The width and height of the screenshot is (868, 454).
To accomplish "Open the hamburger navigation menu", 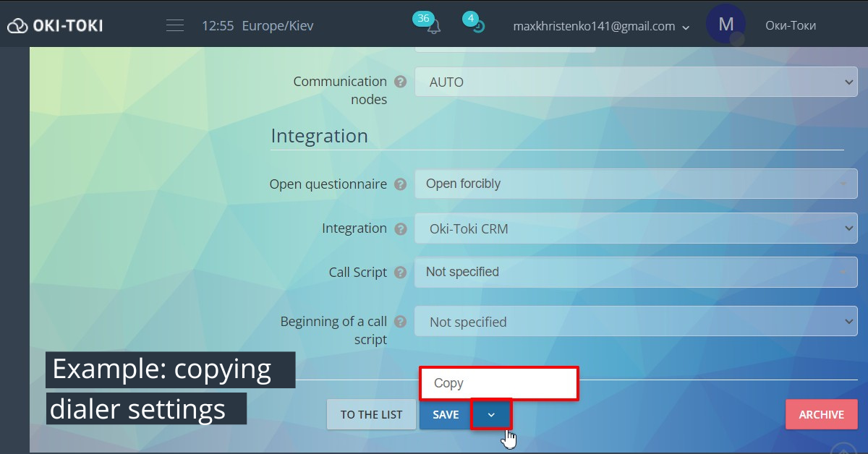I will (174, 26).
